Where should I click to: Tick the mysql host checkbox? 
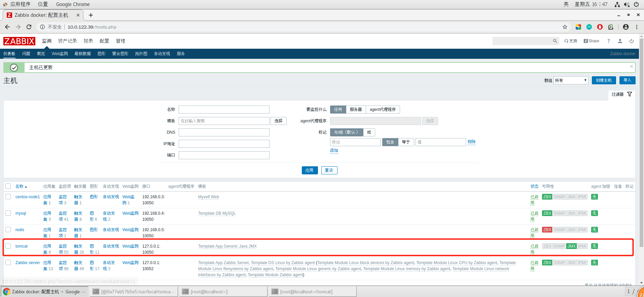pos(8,213)
